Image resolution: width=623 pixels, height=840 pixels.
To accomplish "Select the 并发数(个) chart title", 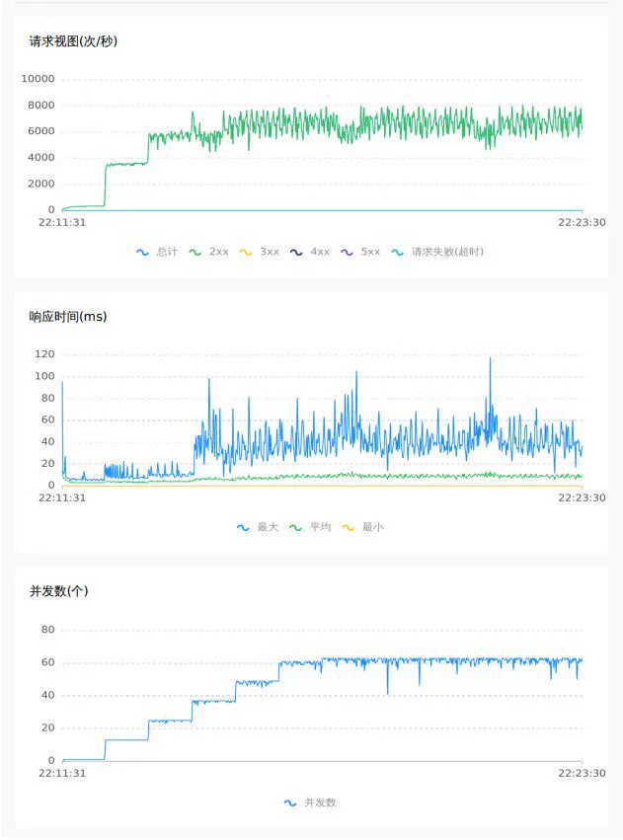I will [59, 591].
